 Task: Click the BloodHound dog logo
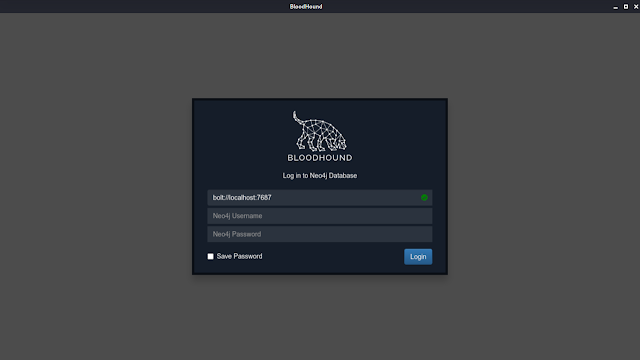[x=320, y=136]
